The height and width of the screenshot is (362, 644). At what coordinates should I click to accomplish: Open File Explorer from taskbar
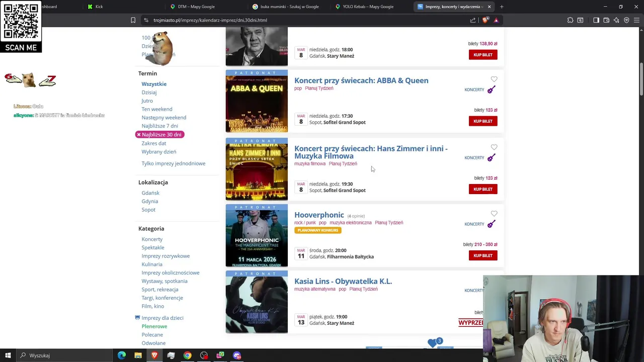tap(138, 355)
